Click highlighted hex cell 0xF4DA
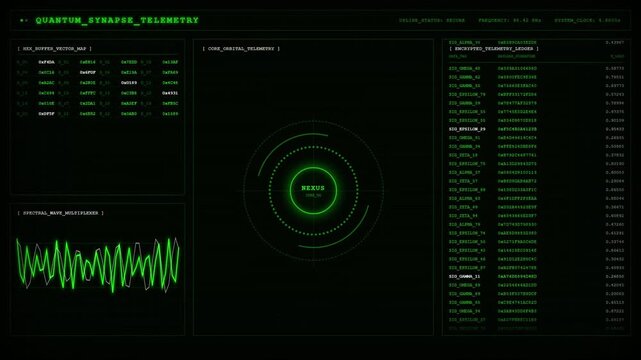641x360 pixels. coord(46,62)
